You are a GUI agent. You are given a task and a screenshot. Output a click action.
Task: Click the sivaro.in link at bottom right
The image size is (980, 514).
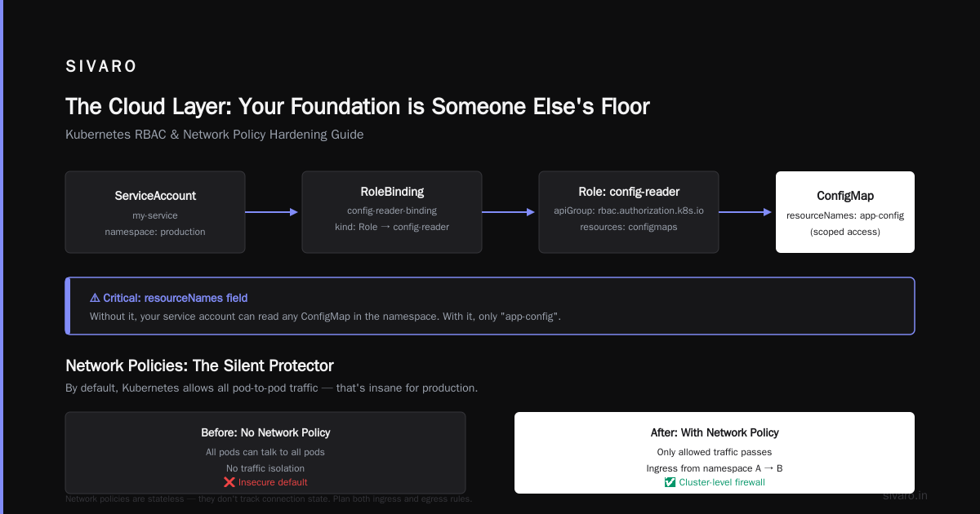(x=905, y=495)
